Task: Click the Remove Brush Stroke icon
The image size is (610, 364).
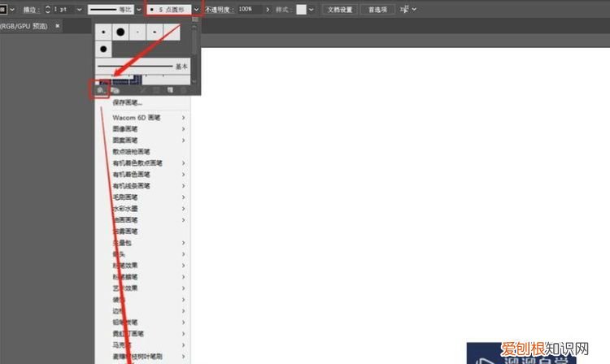Action: [143, 90]
